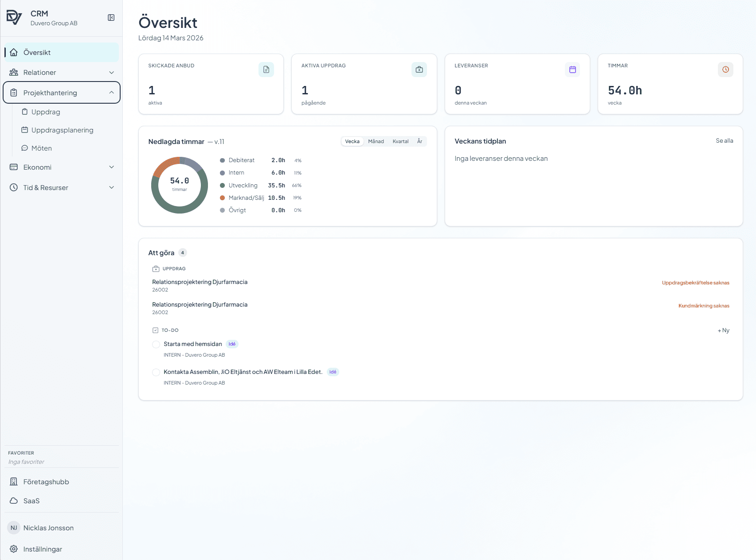Open the Möten chat section
Image resolution: width=756 pixels, height=560 pixels.
[41, 148]
